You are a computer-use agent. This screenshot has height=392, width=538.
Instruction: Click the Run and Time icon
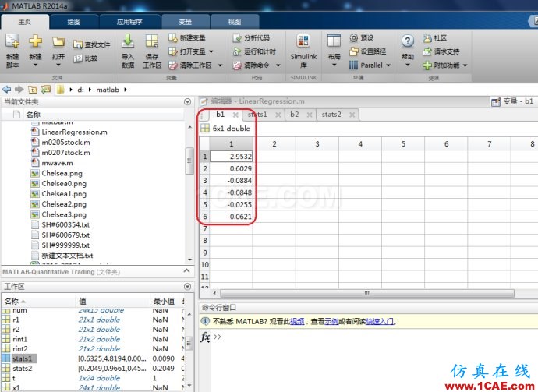coord(237,51)
